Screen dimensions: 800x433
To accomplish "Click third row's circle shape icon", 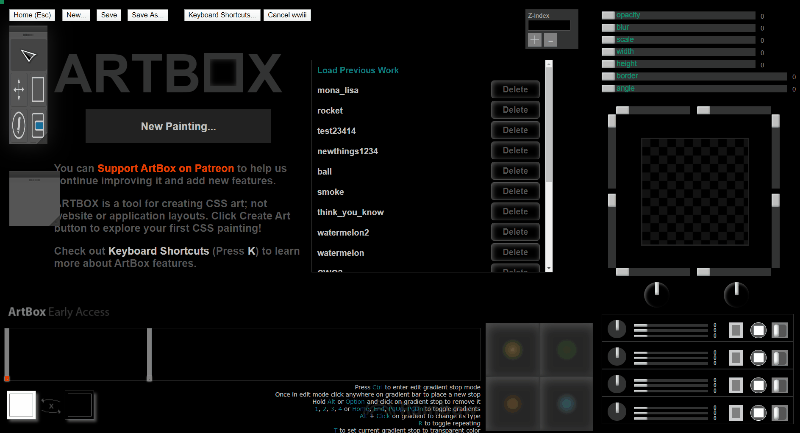I will [758, 385].
